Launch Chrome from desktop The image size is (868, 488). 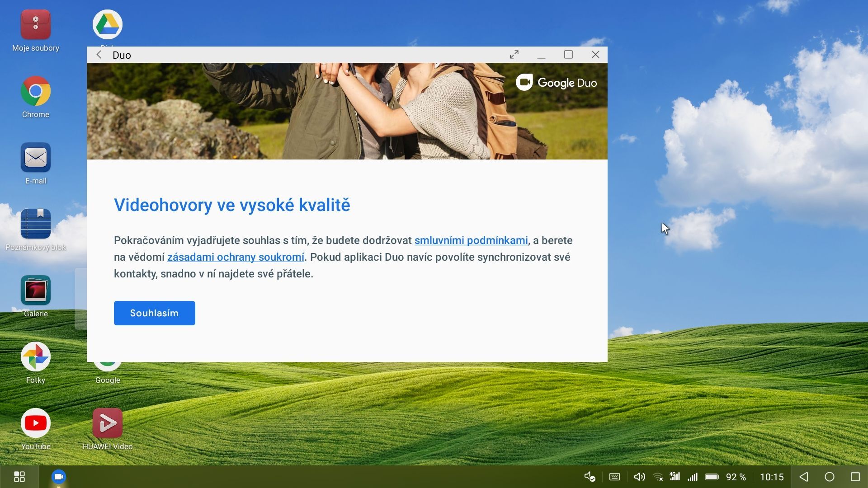(36, 92)
